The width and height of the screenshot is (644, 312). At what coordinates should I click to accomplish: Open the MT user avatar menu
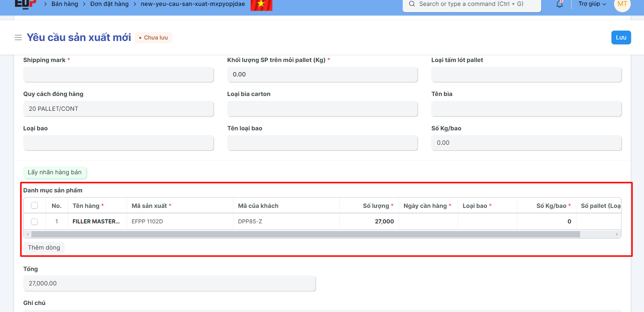coord(622,4)
